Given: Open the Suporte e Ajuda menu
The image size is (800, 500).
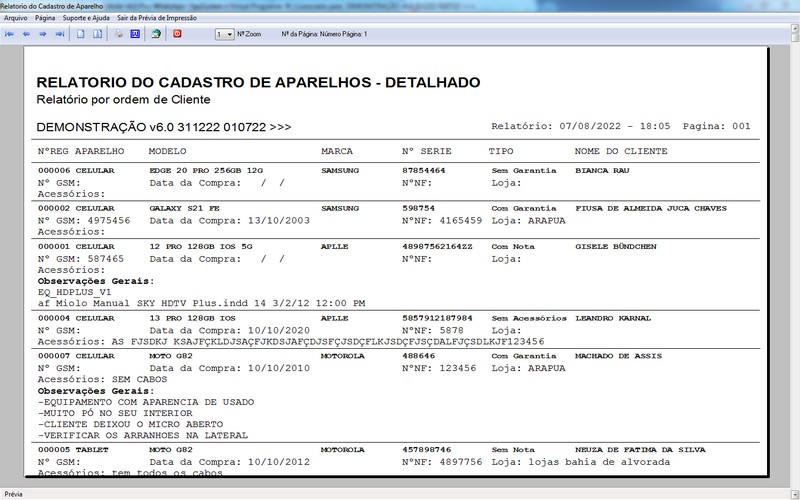Looking at the screenshot, I should [86, 18].
